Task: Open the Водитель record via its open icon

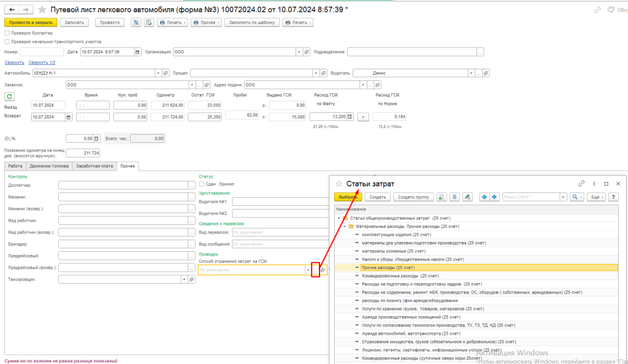Action: pyautogui.click(x=486, y=73)
